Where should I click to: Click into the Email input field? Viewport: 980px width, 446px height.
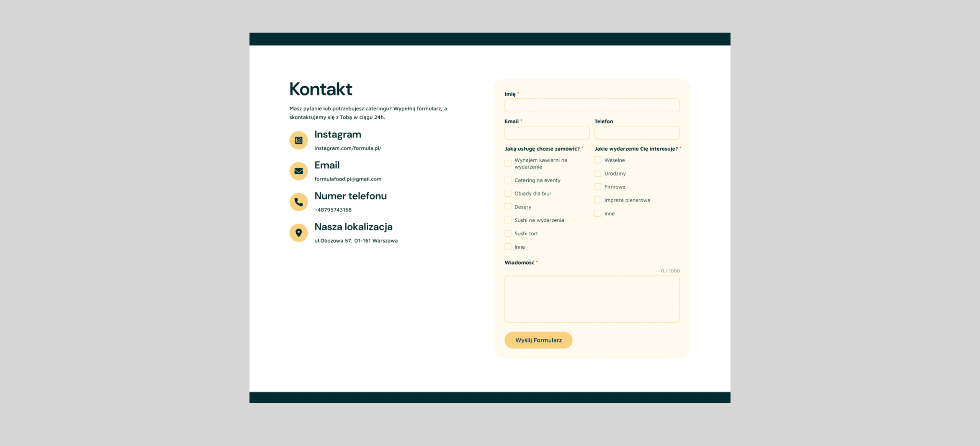pos(547,133)
